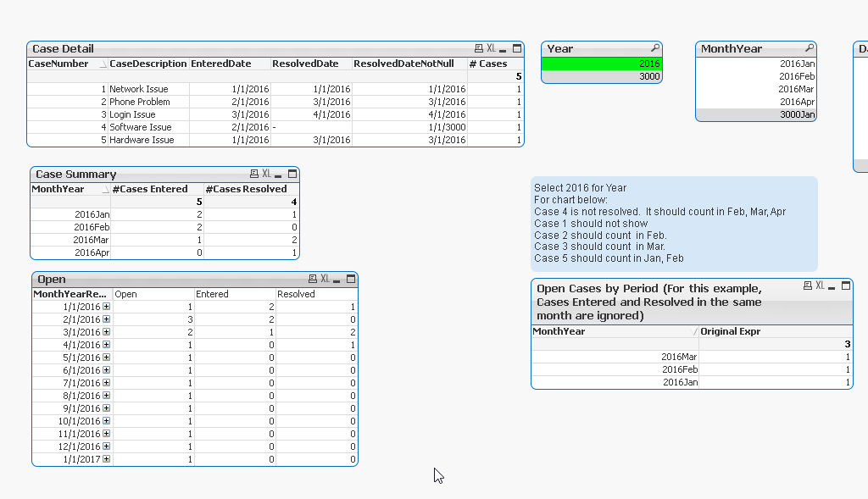Click the CaseDescription column header
868x499 pixels.
click(x=147, y=64)
